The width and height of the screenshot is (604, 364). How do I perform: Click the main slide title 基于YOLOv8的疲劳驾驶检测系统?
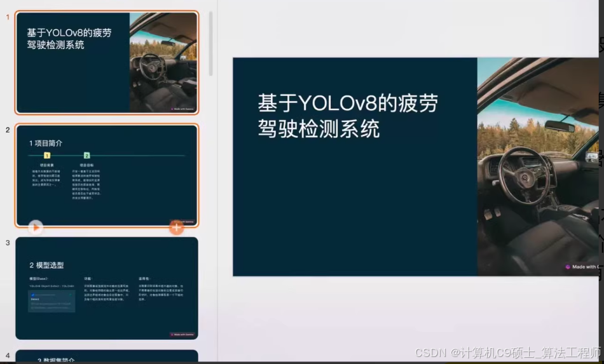click(348, 116)
